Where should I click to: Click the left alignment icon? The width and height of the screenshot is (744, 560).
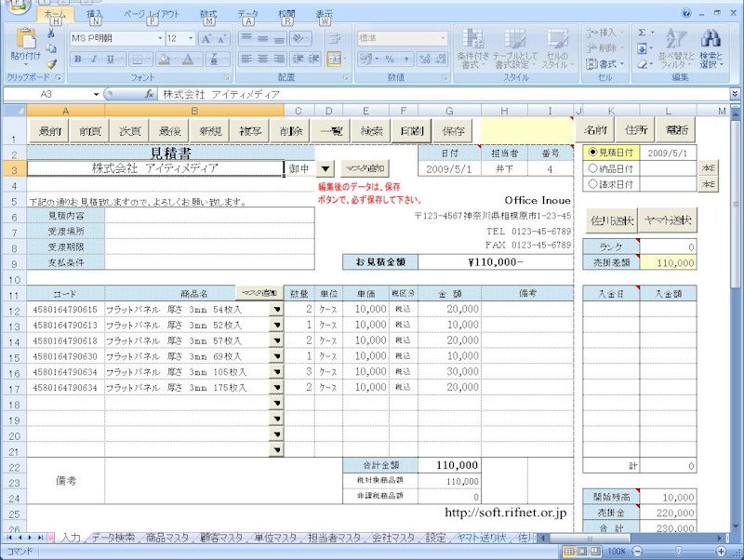246,60
